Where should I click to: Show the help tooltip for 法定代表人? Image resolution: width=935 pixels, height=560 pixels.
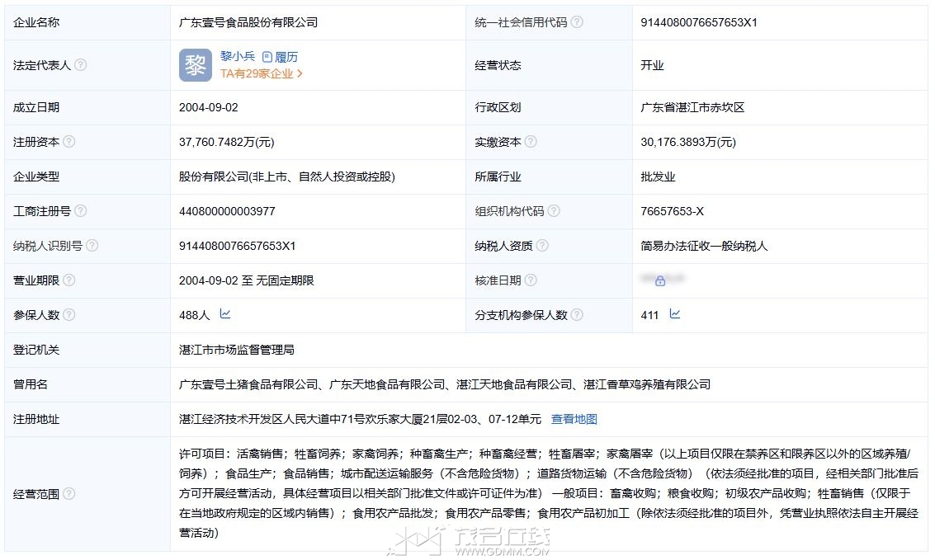coord(81,65)
